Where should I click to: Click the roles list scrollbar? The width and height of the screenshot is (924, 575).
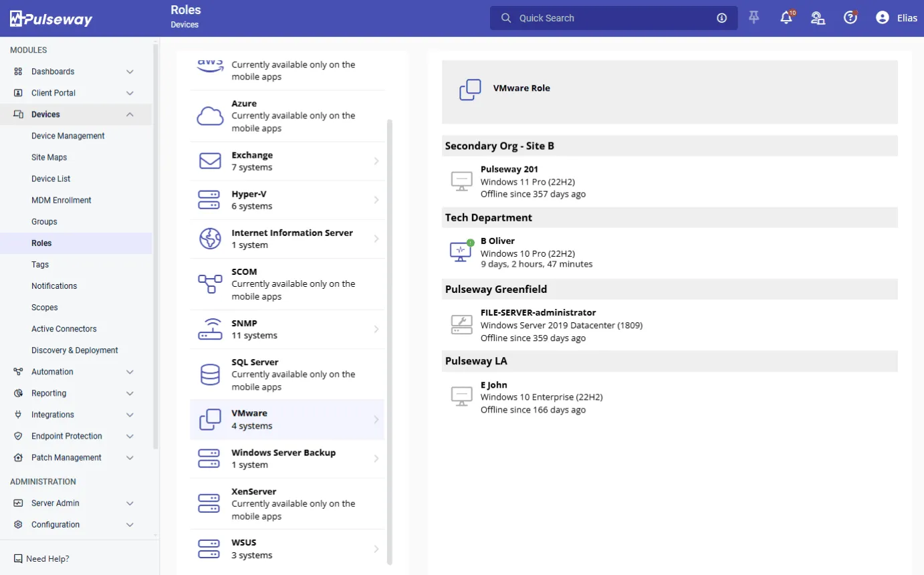tap(390, 342)
